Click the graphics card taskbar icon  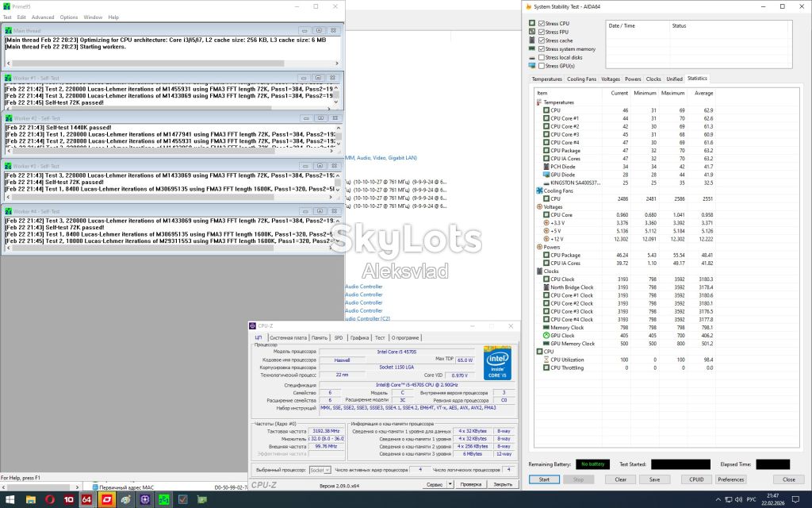pos(202,500)
